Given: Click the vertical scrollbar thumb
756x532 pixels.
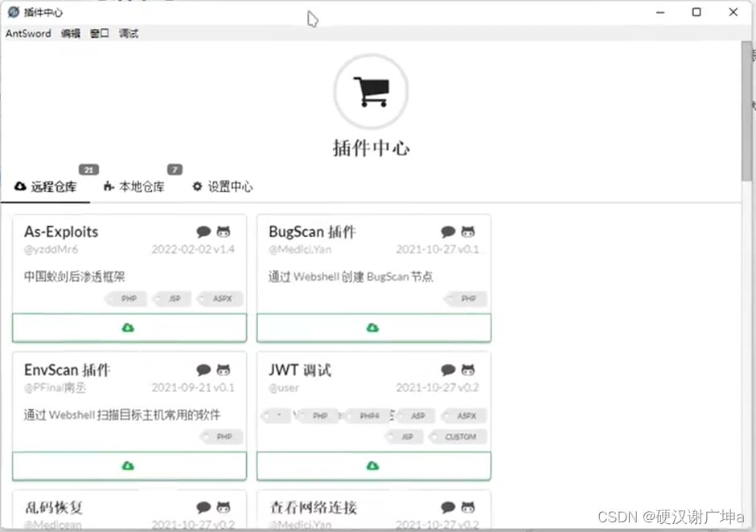Looking at the screenshot, I should (x=746, y=111).
